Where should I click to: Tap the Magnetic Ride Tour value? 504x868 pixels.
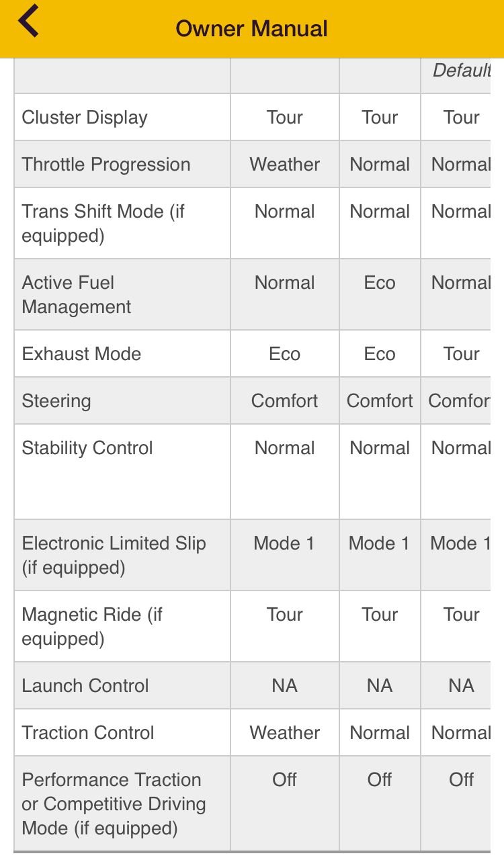tap(284, 614)
